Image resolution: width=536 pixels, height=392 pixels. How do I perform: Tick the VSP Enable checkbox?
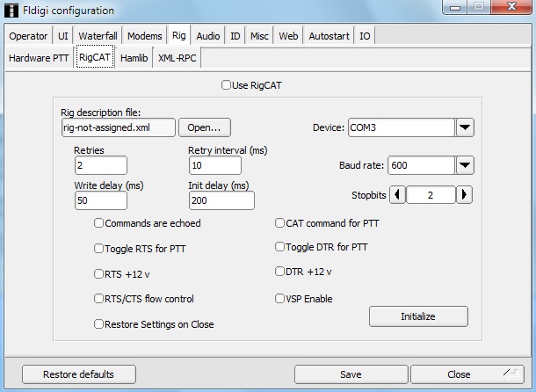coord(280,299)
